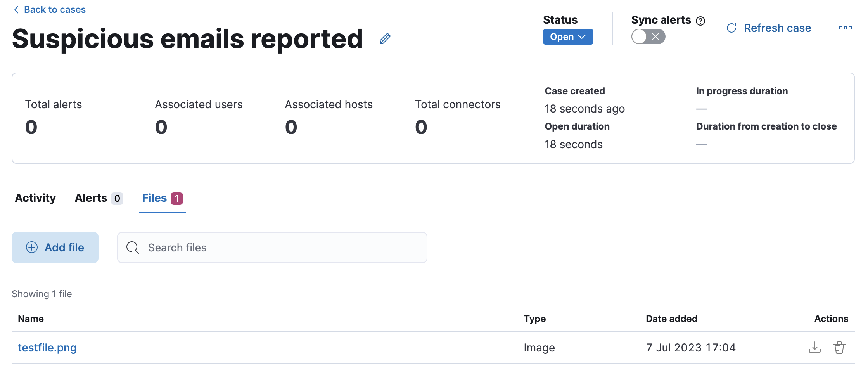Click the Type column header
868x374 pixels.
click(534, 319)
